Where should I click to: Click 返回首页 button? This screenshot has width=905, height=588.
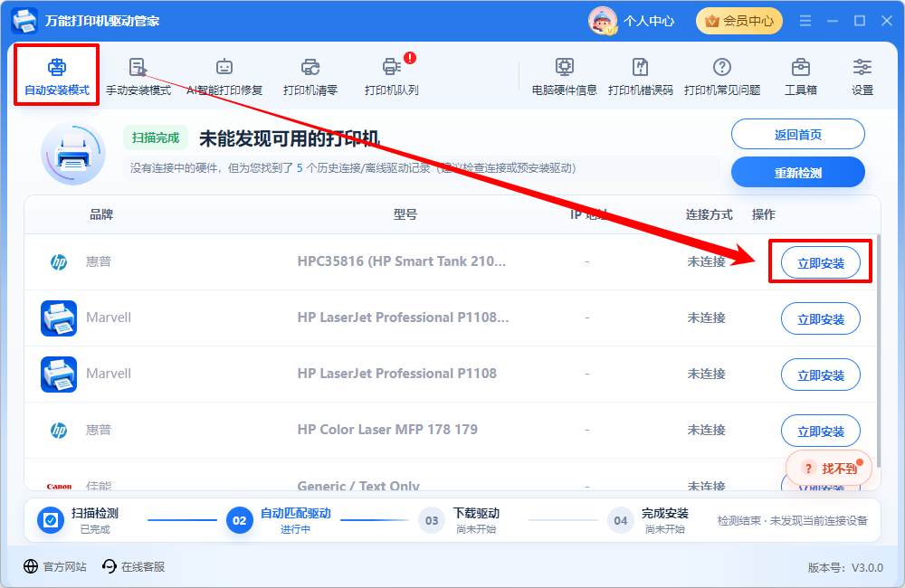[x=797, y=135]
